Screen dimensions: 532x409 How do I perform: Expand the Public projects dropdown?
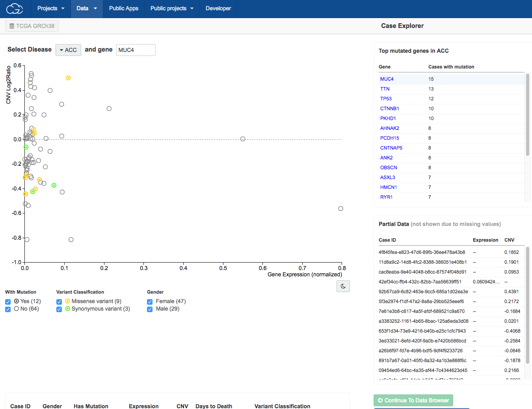172,8
